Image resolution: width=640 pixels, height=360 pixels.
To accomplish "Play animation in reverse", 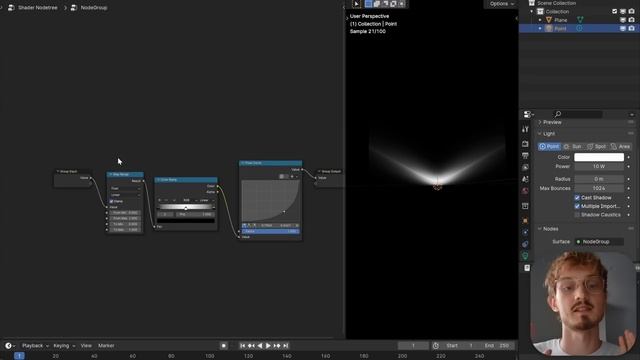I will click(260, 346).
